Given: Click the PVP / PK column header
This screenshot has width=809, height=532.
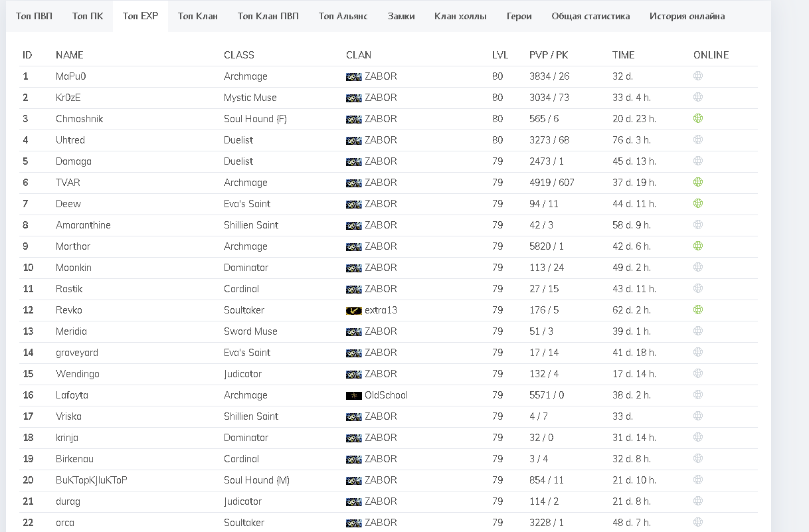Looking at the screenshot, I should 549,55.
